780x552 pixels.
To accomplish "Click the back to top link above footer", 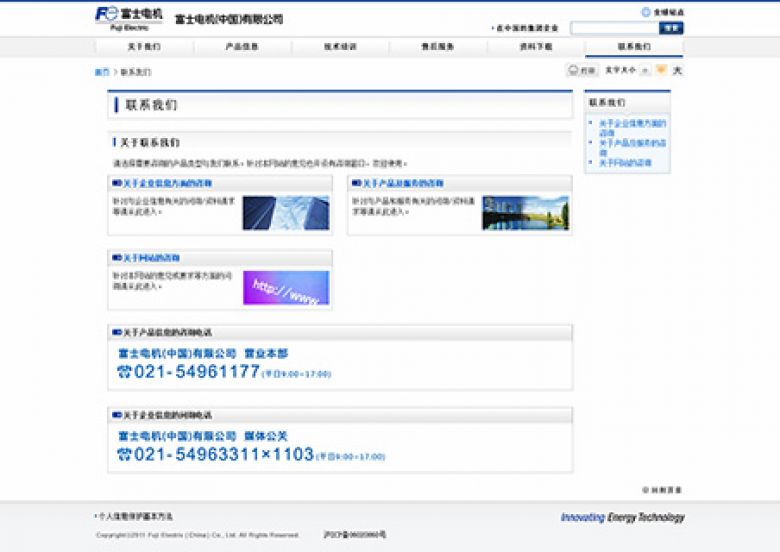I will (662, 490).
